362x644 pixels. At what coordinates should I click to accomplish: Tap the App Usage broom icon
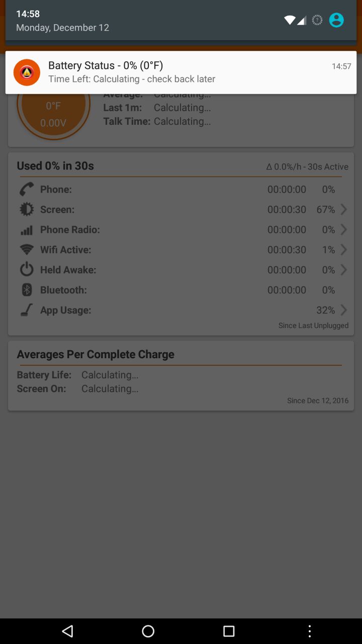pos(27,310)
